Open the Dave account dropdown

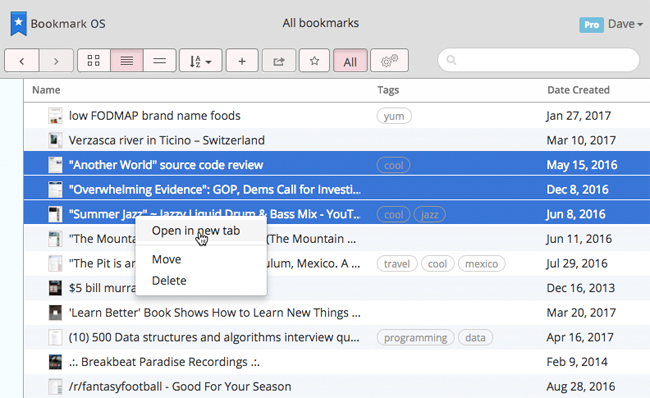click(625, 24)
